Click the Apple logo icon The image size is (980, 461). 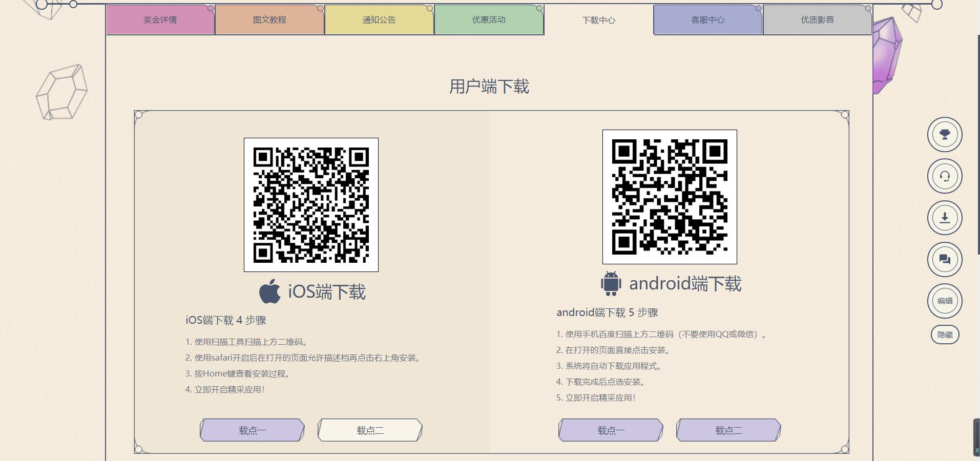click(x=270, y=291)
